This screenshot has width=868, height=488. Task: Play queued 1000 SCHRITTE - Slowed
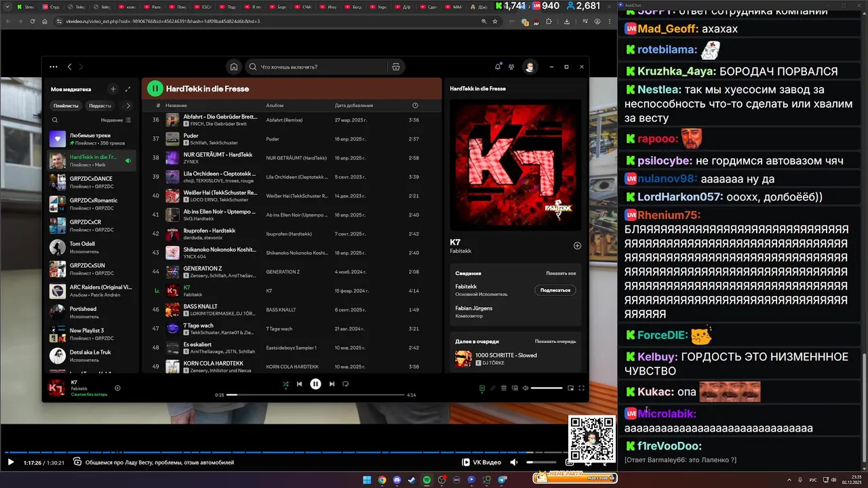pyautogui.click(x=515, y=359)
